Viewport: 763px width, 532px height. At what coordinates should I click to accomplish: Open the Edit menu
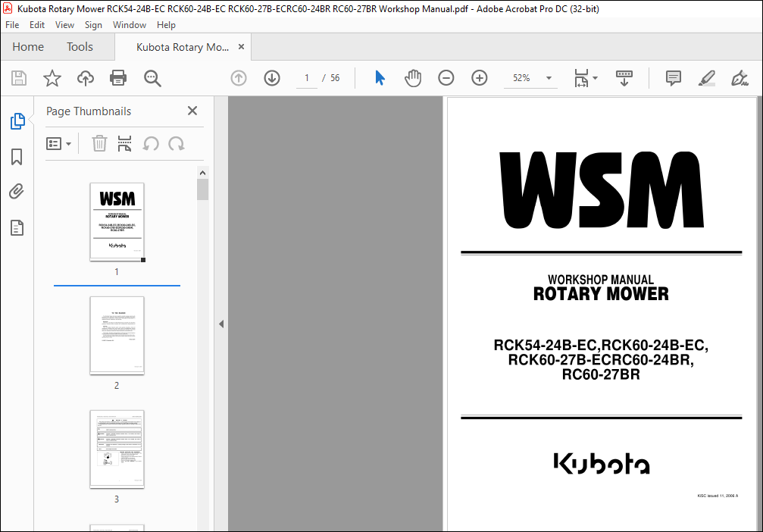point(37,25)
